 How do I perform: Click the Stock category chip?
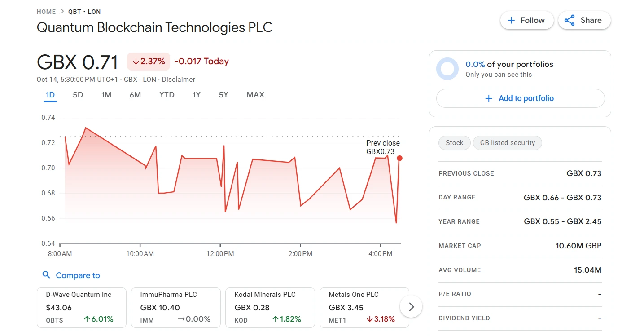pos(454,143)
